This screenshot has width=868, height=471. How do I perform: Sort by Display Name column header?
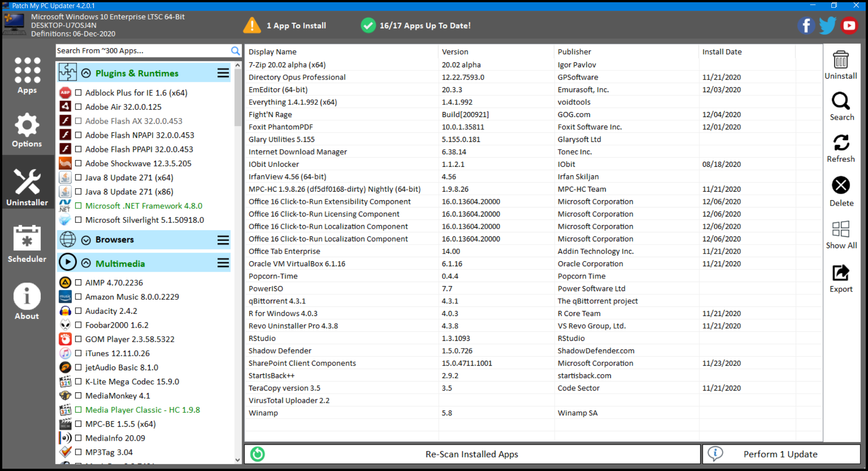(341, 52)
